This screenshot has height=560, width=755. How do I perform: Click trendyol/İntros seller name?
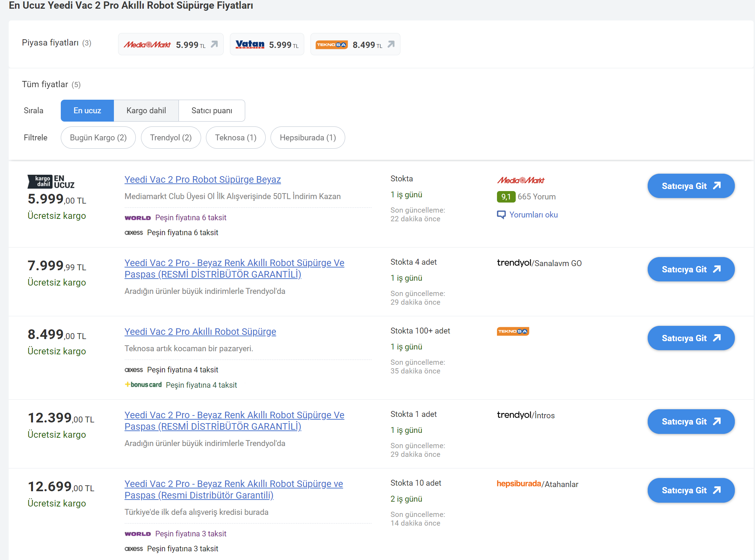click(x=526, y=415)
